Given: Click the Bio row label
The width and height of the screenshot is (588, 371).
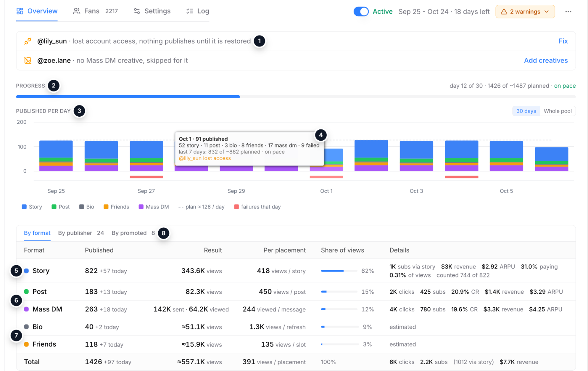Looking at the screenshot, I should 37,327.
